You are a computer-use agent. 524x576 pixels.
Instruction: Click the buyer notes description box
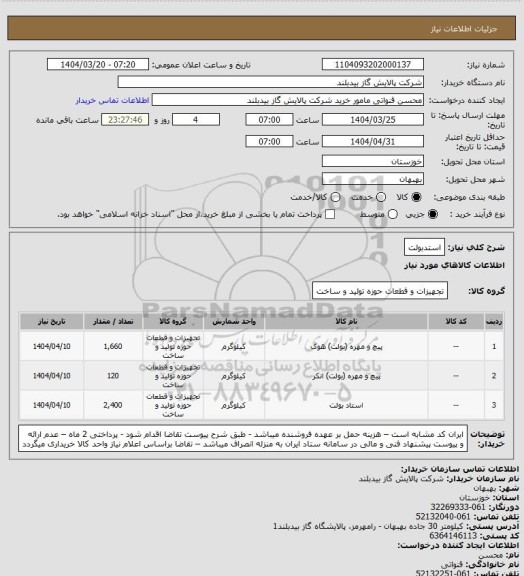243,439
